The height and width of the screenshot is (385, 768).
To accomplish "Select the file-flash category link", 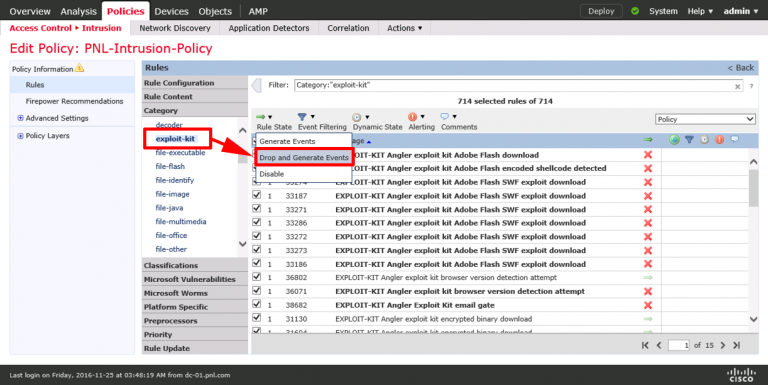I will click(170, 167).
